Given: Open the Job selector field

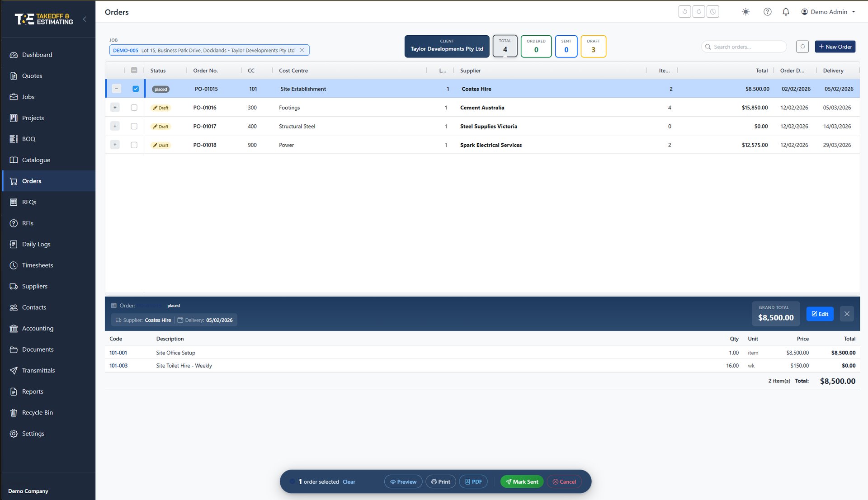Looking at the screenshot, I should (209, 50).
